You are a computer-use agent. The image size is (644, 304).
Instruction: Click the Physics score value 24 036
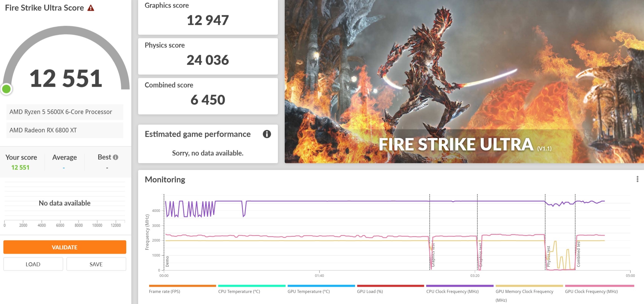[208, 60]
